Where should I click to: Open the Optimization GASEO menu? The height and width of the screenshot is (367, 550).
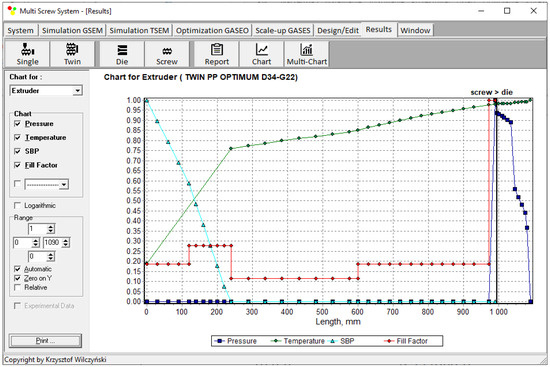tap(212, 31)
